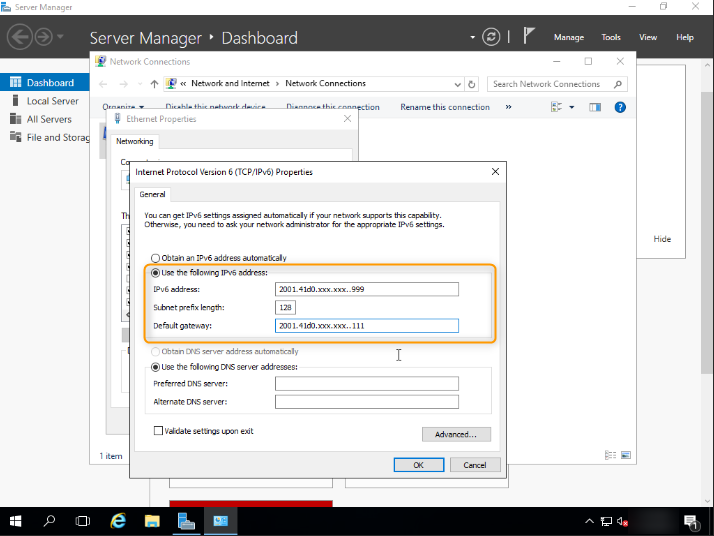714x536 pixels.
Task: Open the Tools menu
Action: pos(611,37)
